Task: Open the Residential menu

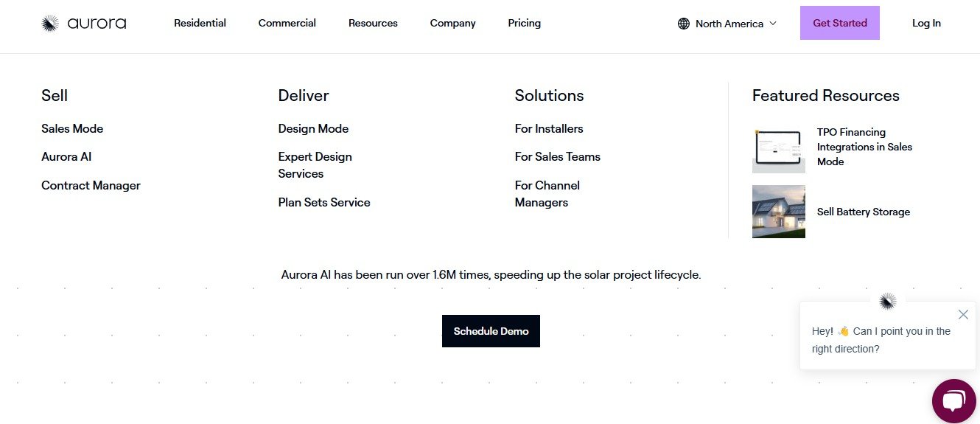Action: [200, 23]
